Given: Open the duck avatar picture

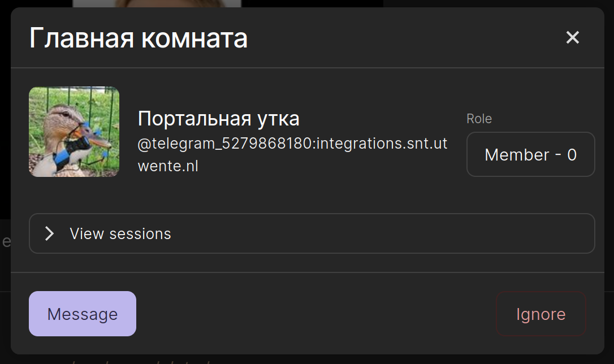Looking at the screenshot, I should click(x=74, y=132).
